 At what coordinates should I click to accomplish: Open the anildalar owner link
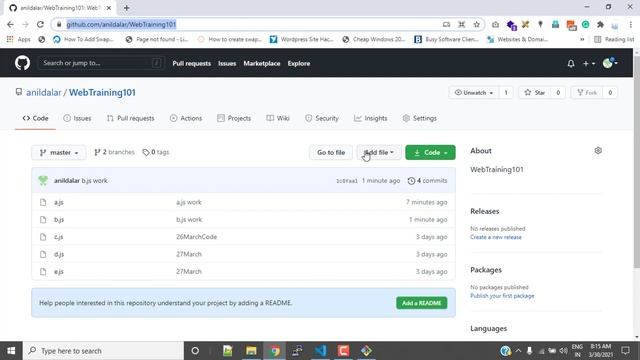(x=44, y=93)
